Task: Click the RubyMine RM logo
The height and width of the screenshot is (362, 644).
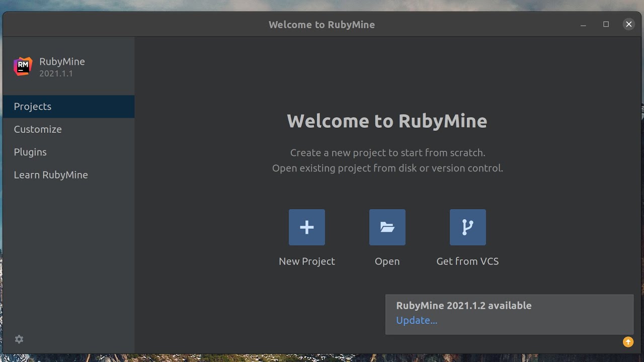Action: (x=23, y=66)
